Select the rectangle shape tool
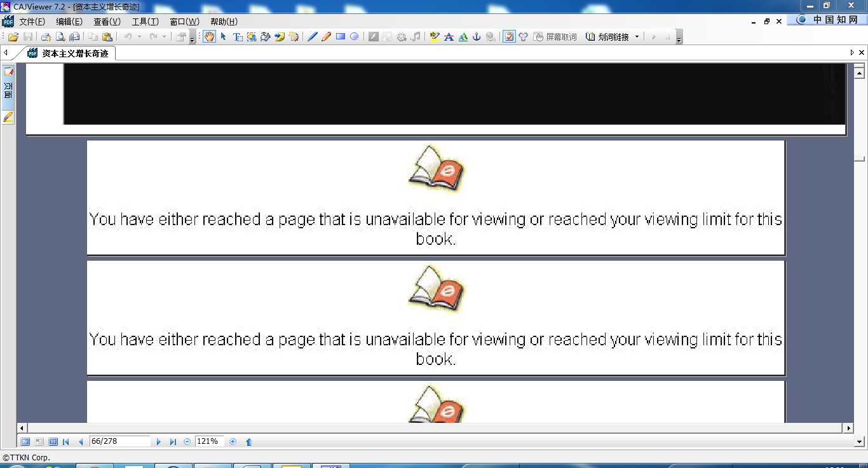 341,37
